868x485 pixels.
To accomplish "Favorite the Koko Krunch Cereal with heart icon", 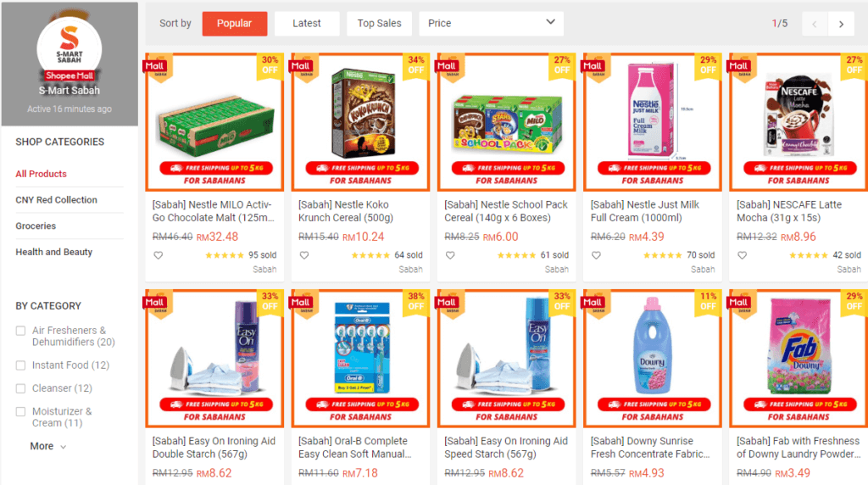I will pos(304,255).
